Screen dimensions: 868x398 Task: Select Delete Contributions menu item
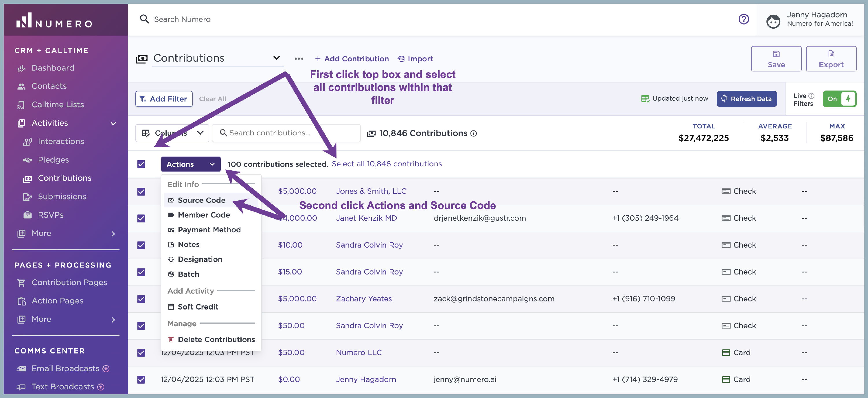pos(216,339)
